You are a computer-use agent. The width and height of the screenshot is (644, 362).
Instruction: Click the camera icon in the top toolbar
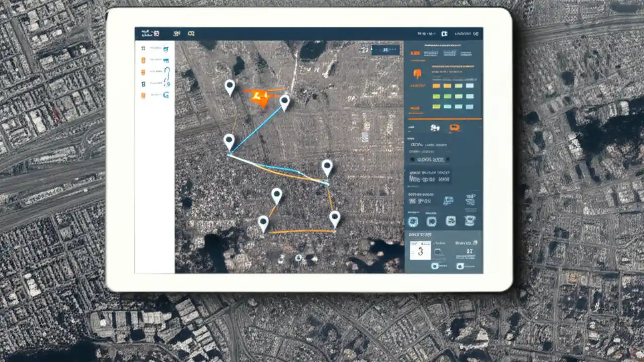coord(192,33)
